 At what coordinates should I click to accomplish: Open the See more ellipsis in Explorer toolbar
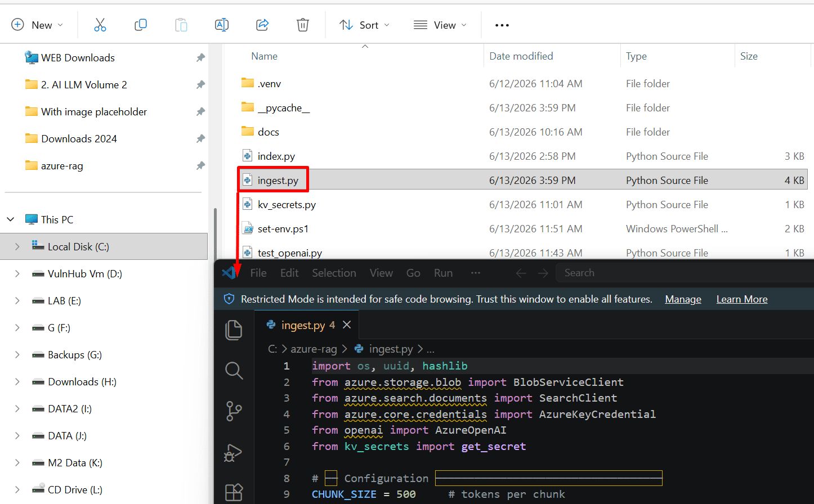[502, 25]
